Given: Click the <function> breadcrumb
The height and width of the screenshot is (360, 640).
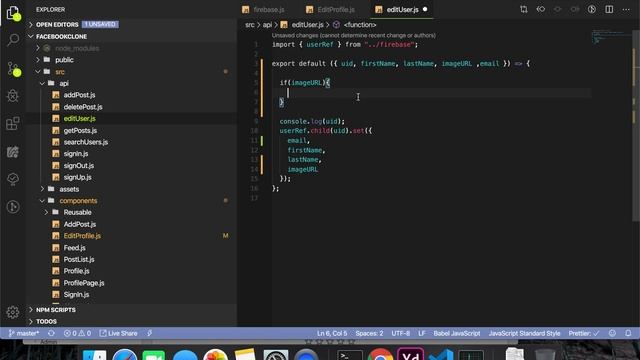Looking at the screenshot, I should click(355, 25).
